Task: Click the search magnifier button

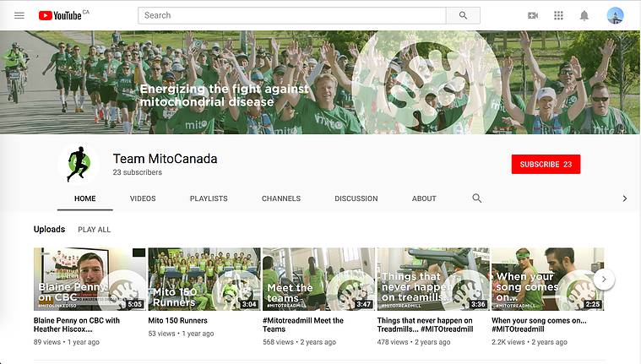Action: 463,15
